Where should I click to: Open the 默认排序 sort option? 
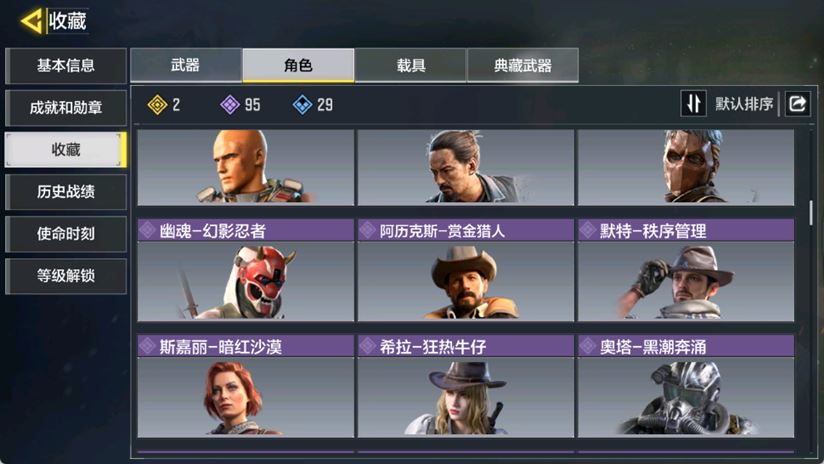click(x=744, y=104)
